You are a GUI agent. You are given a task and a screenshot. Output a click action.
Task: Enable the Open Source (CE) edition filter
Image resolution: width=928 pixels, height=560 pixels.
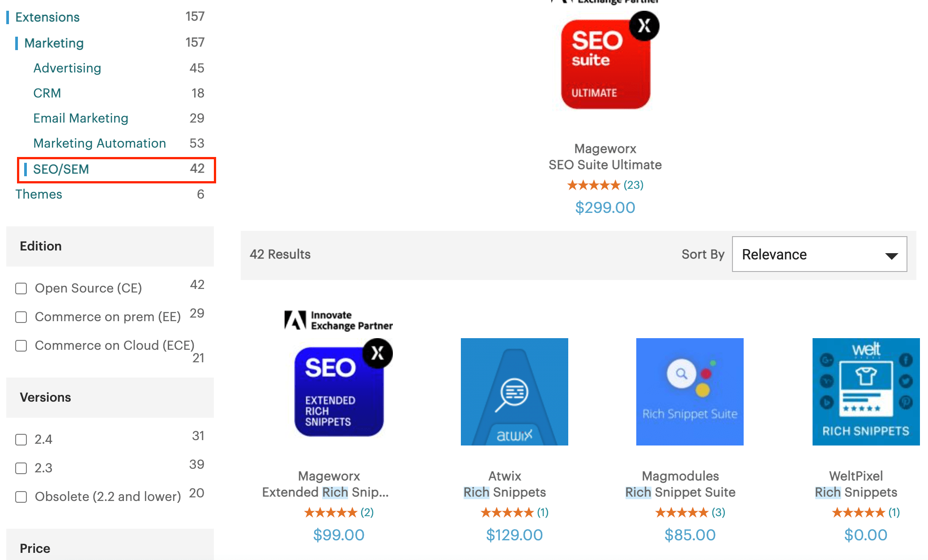click(x=21, y=288)
